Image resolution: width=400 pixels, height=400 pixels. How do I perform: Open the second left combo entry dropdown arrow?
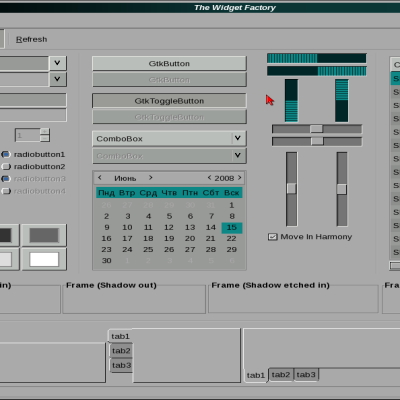coord(58,79)
